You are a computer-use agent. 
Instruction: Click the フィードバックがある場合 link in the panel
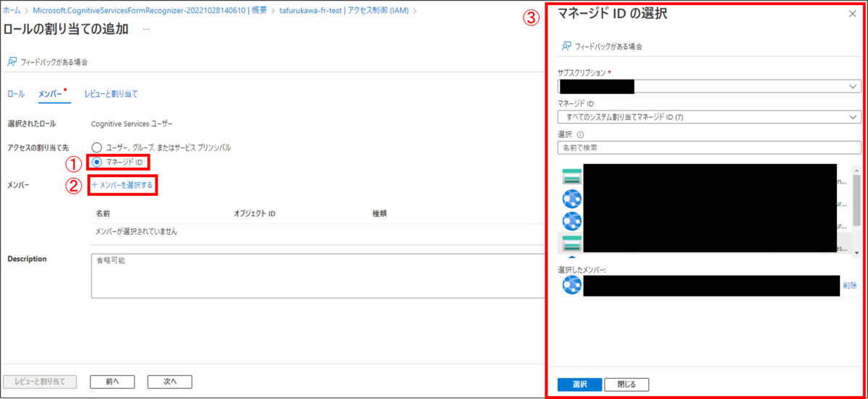608,46
